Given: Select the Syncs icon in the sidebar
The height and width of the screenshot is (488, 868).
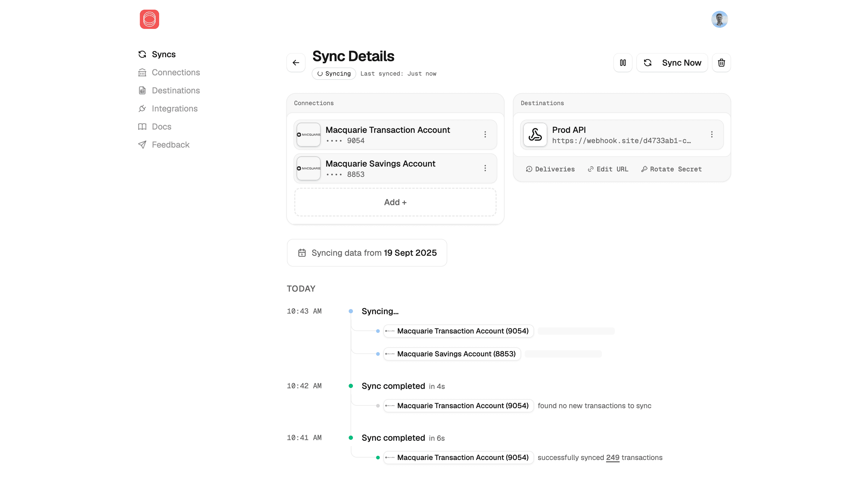Looking at the screenshot, I should pos(142,54).
